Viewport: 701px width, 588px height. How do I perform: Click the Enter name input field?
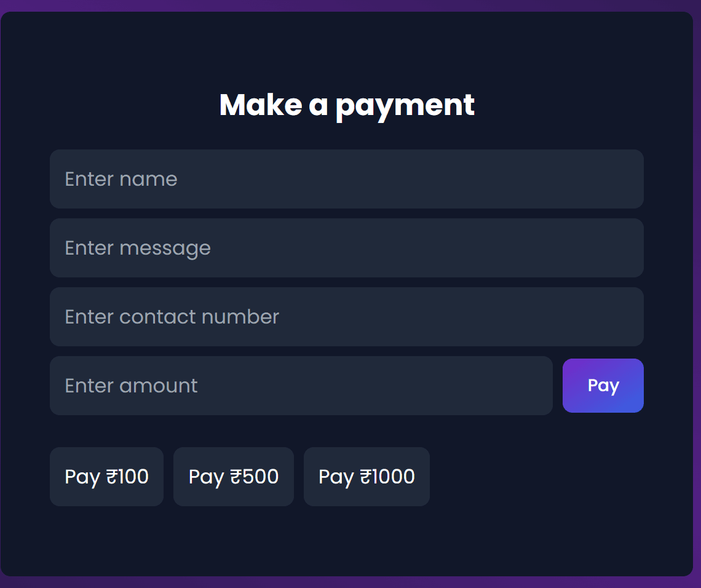click(x=346, y=179)
